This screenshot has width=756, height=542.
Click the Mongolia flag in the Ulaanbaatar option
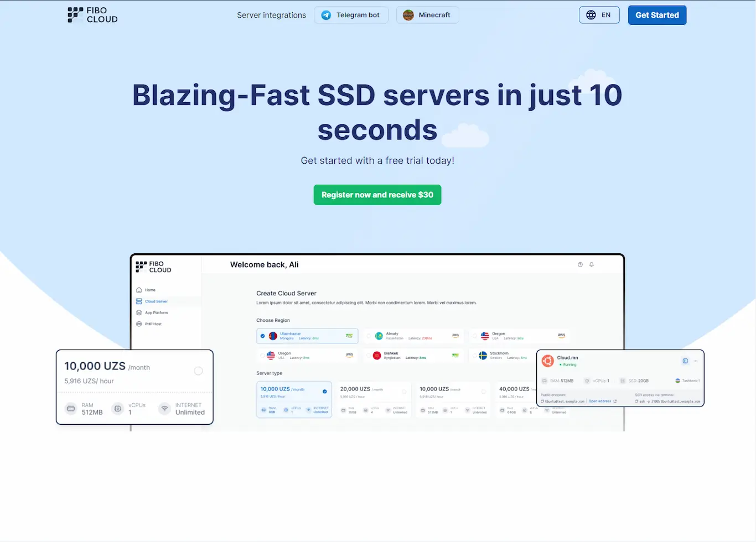pyautogui.click(x=273, y=336)
